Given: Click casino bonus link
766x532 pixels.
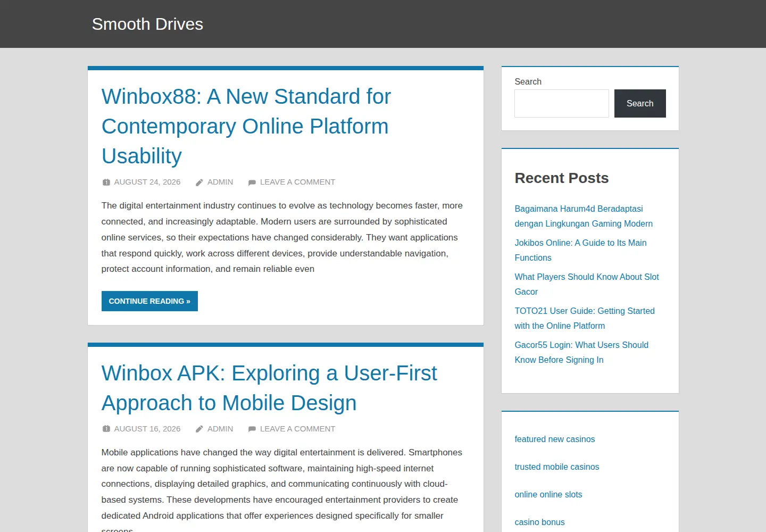Looking at the screenshot, I should tap(539, 522).
